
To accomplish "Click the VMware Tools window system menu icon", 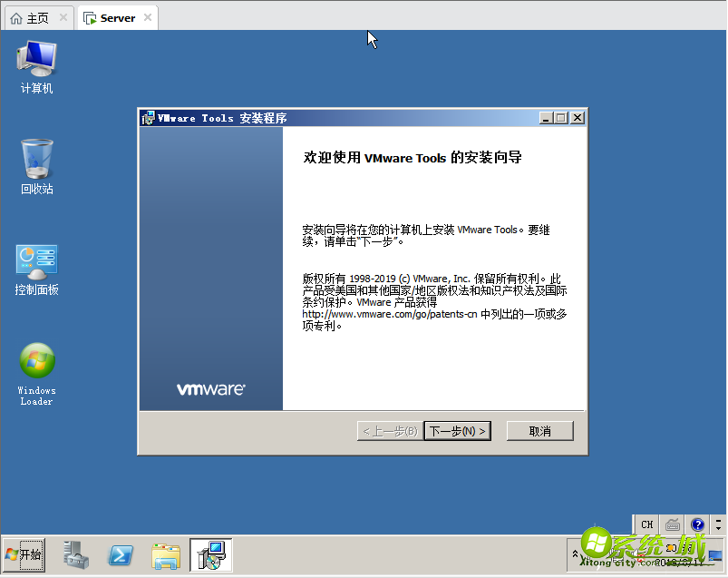I will (x=148, y=117).
